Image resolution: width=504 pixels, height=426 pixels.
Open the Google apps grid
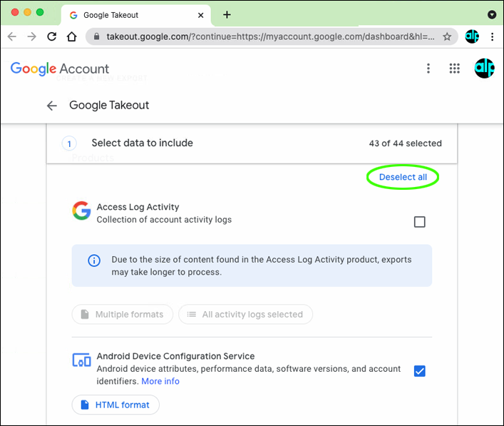(x=454, y=69)
